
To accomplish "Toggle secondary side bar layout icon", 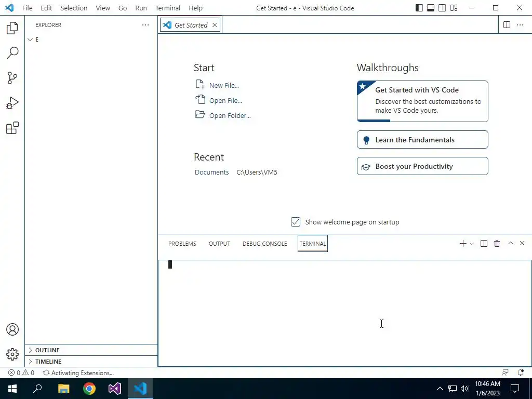I will coord(442,8).
